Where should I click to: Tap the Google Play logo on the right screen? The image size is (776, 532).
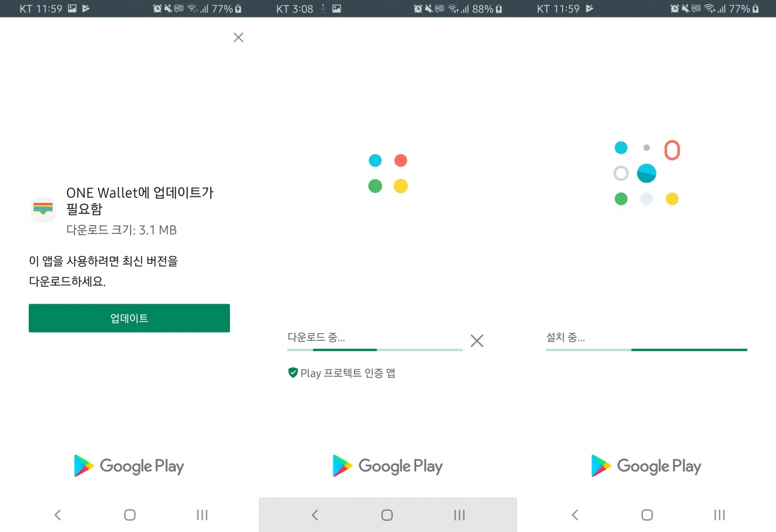coord(646,466)
